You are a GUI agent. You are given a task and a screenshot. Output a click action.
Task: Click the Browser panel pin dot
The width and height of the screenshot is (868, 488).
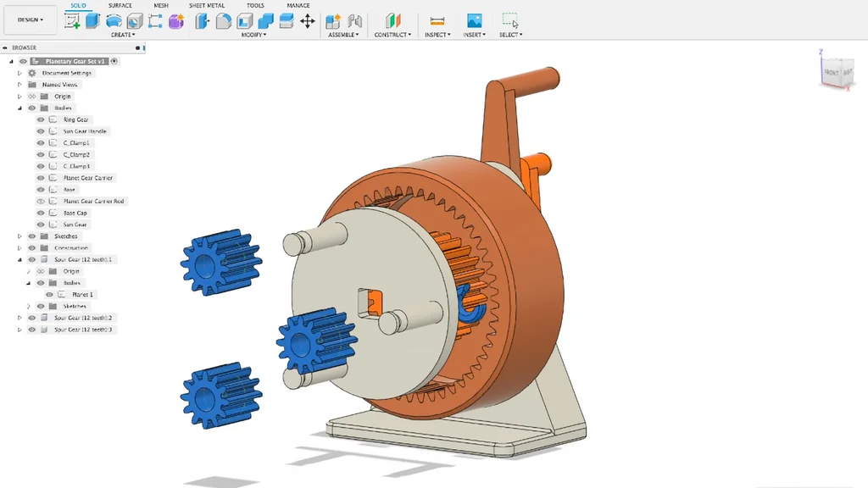[138, 47]
